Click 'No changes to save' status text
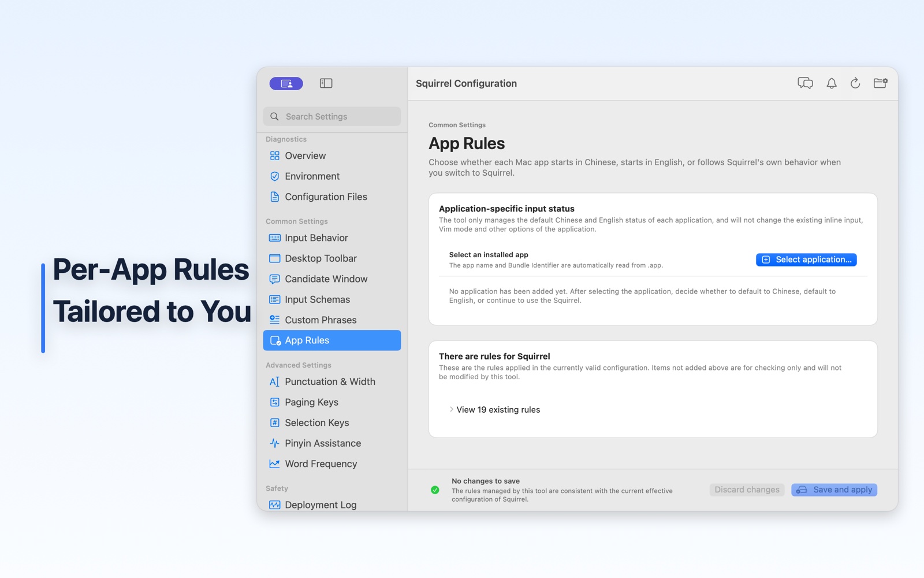The height and width of the screenshot is (578, 924). [486, 481]
